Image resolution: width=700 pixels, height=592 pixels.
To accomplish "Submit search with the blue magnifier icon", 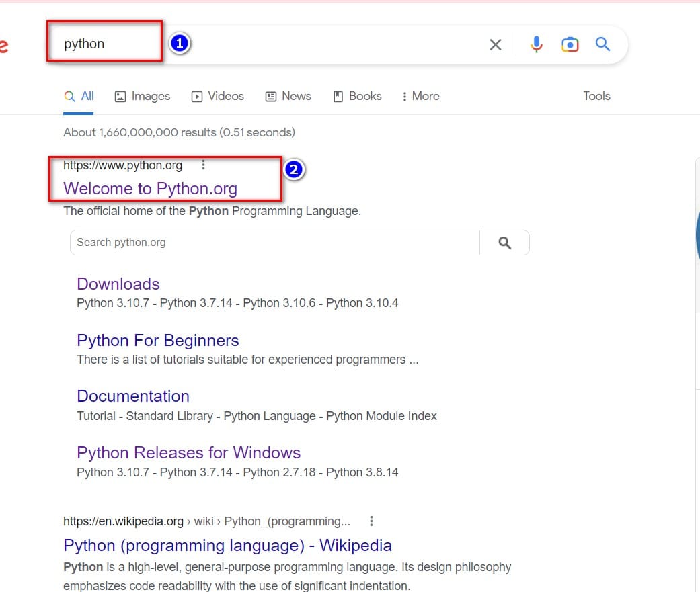I will click(602, 44).
